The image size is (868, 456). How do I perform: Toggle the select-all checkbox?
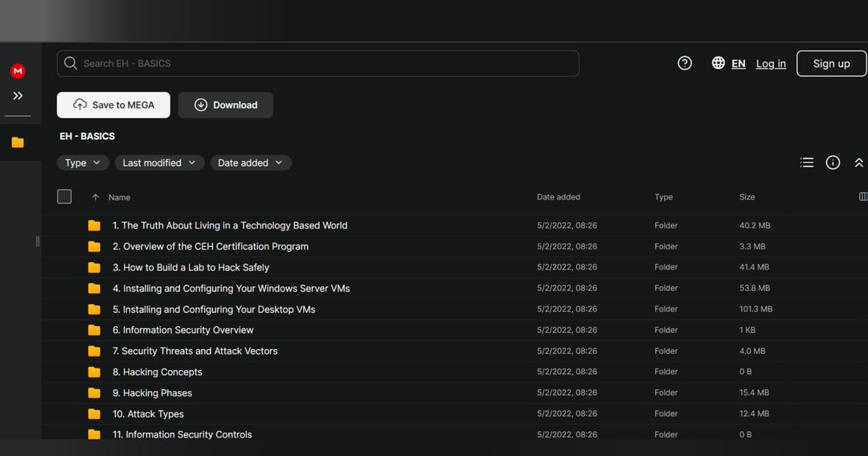(x=64, y=197)
